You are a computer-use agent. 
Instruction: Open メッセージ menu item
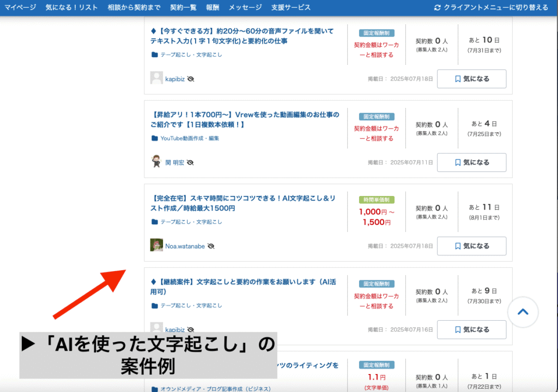(x=245, y=8)
